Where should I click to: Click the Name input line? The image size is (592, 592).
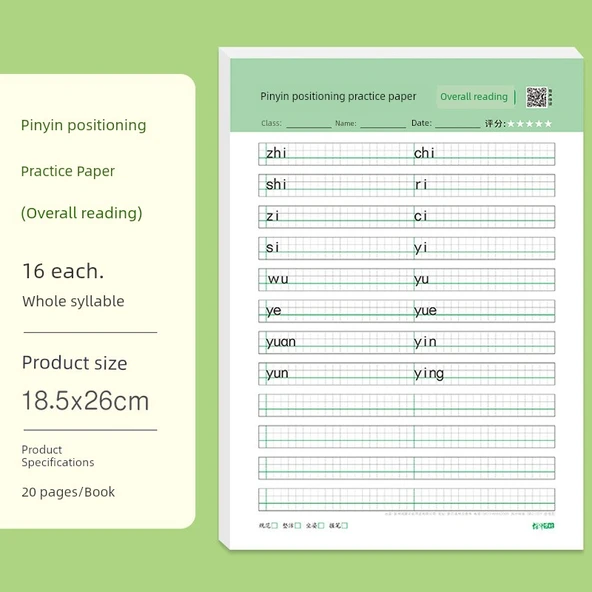coord(383,125)
